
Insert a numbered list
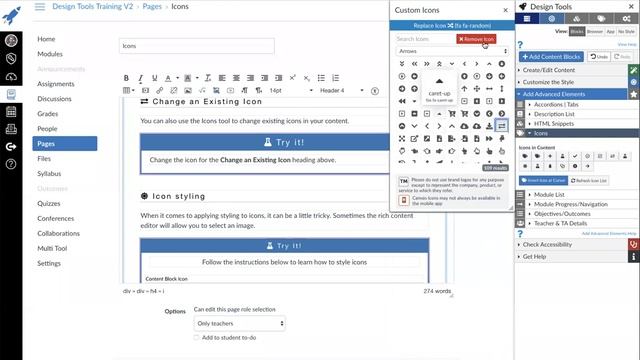336,78
